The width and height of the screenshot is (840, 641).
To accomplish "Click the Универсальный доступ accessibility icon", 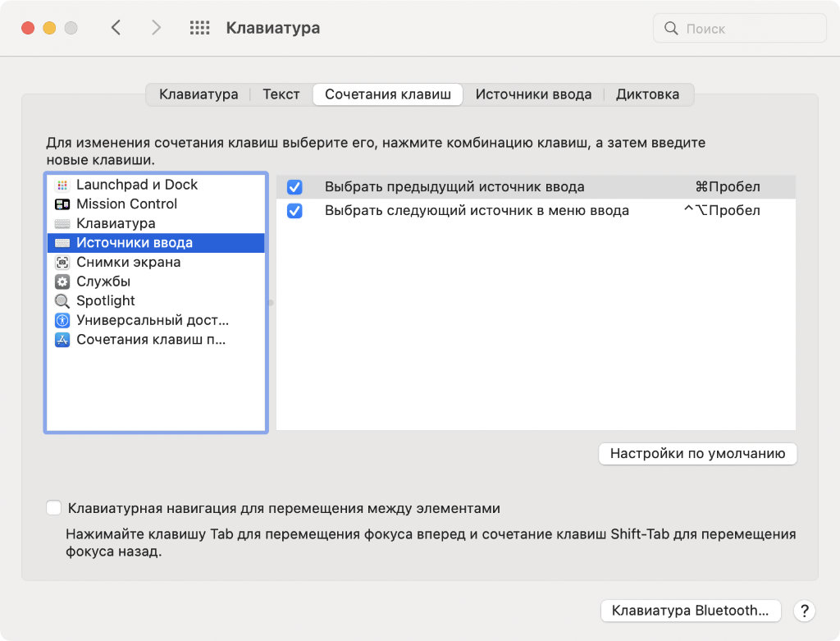I will [x=62, y=320].
